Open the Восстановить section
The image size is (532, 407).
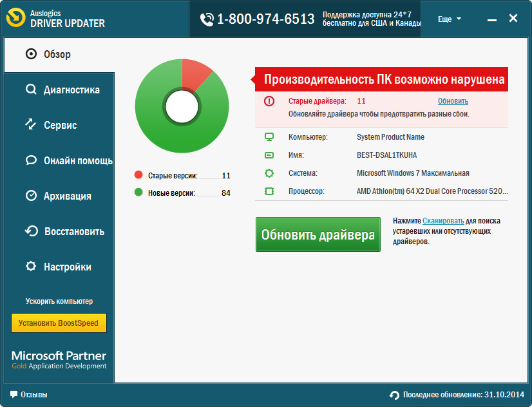click(59, 231)
